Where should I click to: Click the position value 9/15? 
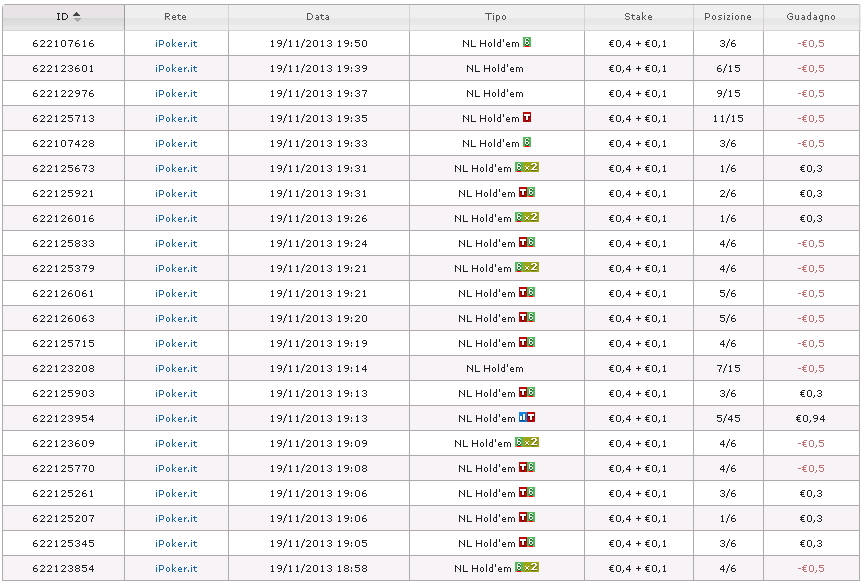coord(728,93)
